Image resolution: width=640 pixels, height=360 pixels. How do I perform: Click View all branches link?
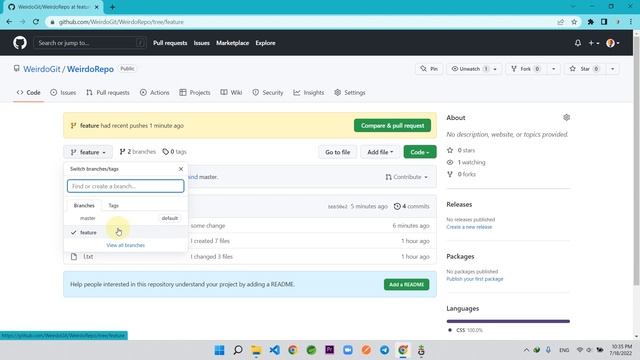tap(125, 245)
